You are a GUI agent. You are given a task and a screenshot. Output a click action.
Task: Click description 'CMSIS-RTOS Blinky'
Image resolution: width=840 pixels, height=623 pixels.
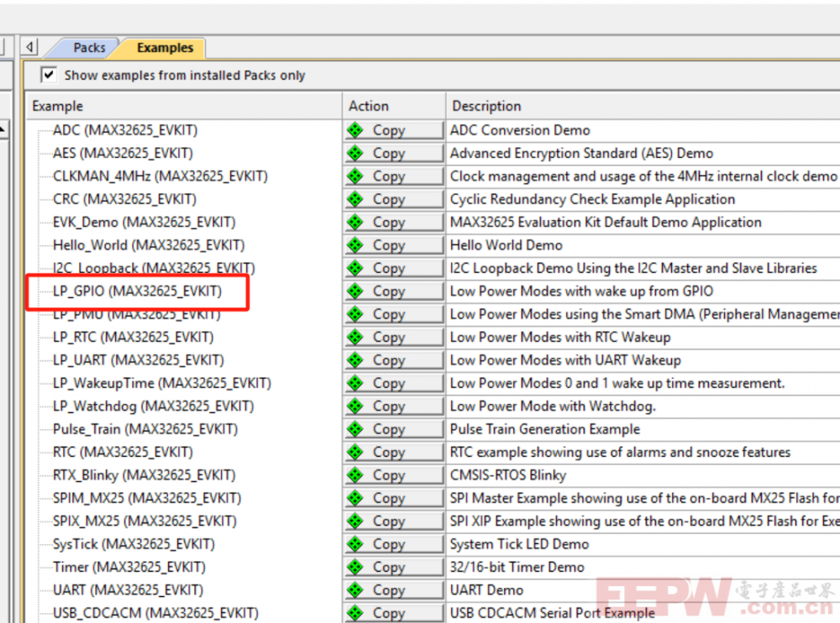pyautogui.click(x=508, y=475)
